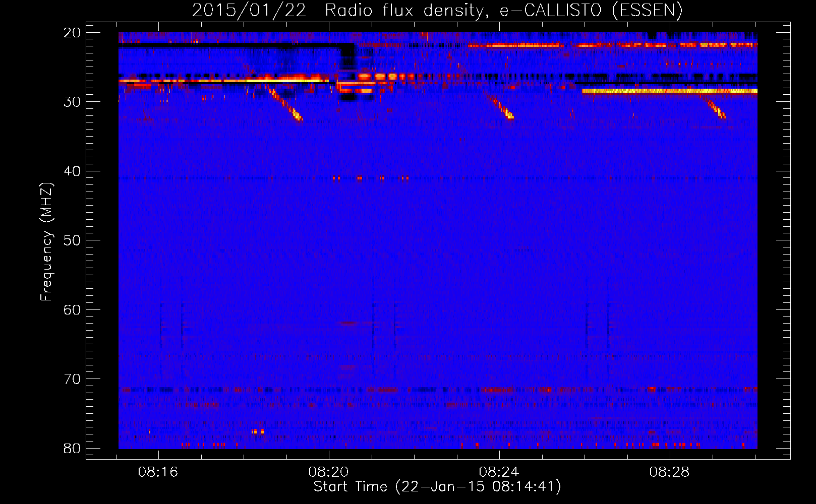Viewport: 816px width, 504px height.
Task: Click the 08:24 time tick label
Action: pyautogui.click(x=499, y=472)
